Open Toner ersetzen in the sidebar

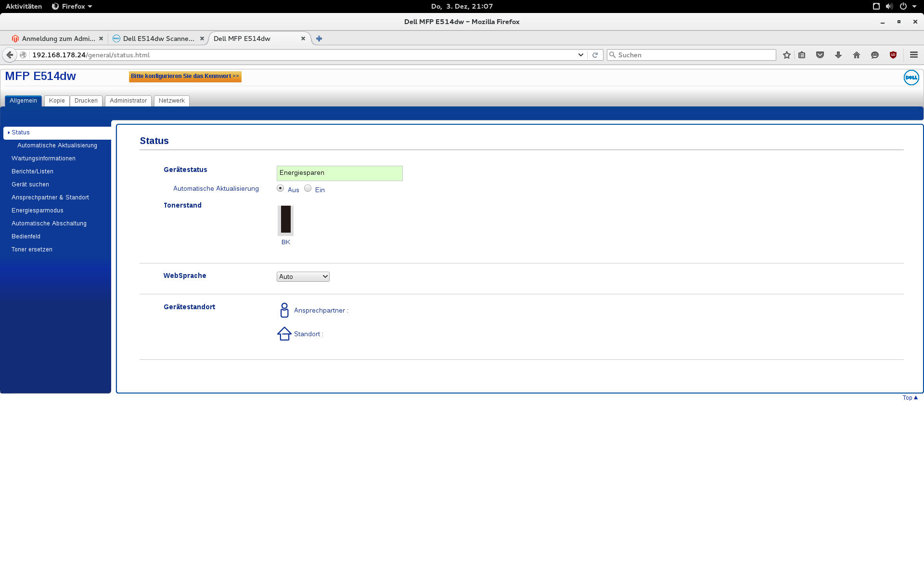(x=32, y=250)
